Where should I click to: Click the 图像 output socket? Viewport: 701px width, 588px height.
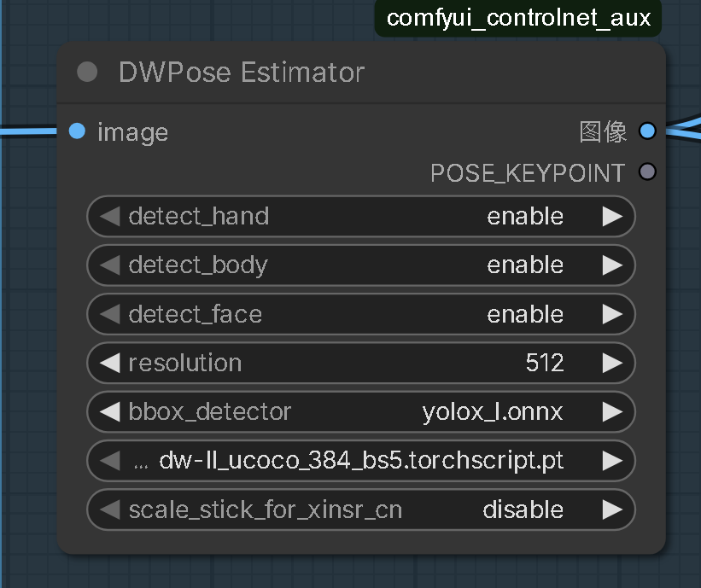[647, 131]
